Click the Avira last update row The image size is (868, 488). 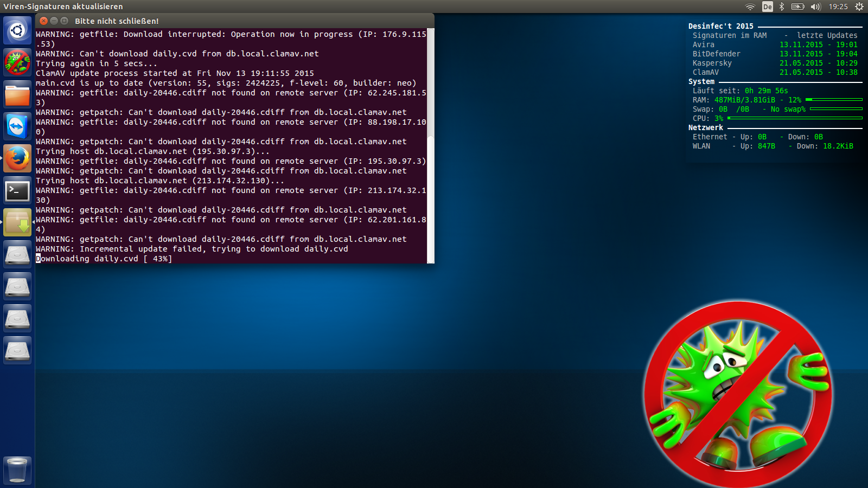pos(775,44)
